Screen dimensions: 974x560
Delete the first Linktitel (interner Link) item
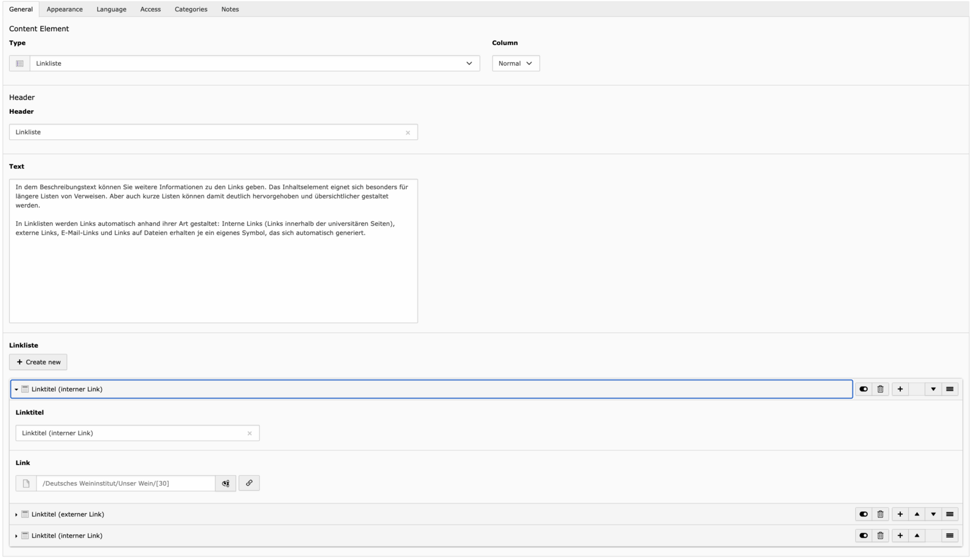pyautogui.click(x=880, y=389)
